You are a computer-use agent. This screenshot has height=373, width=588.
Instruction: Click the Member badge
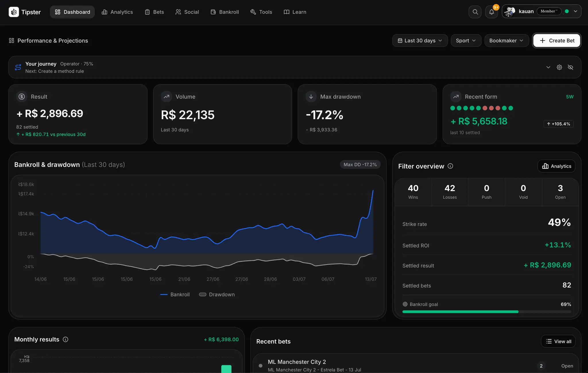[x=549, y=11]
